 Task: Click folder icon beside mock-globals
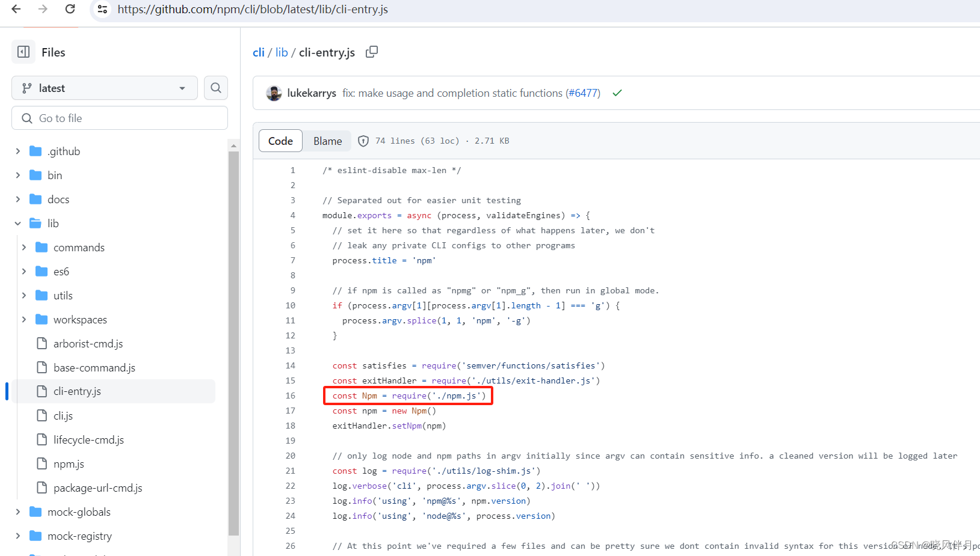coord(35,512)
